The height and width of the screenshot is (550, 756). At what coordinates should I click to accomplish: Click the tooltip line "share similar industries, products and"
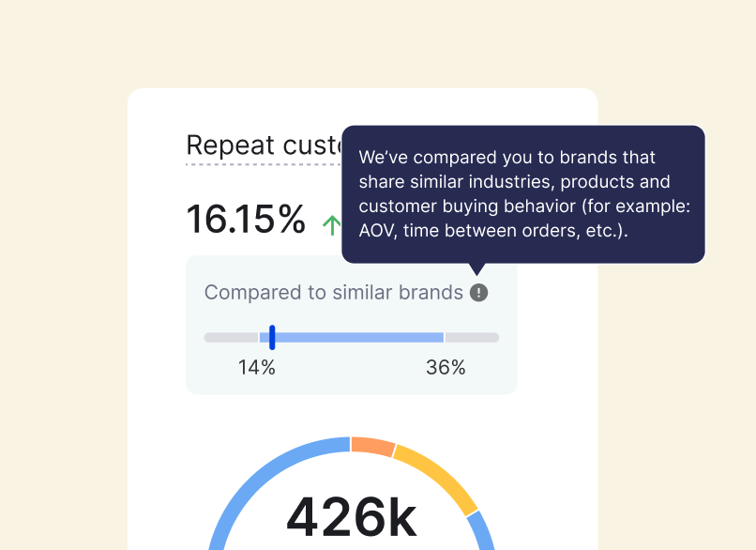click(515, 181)
